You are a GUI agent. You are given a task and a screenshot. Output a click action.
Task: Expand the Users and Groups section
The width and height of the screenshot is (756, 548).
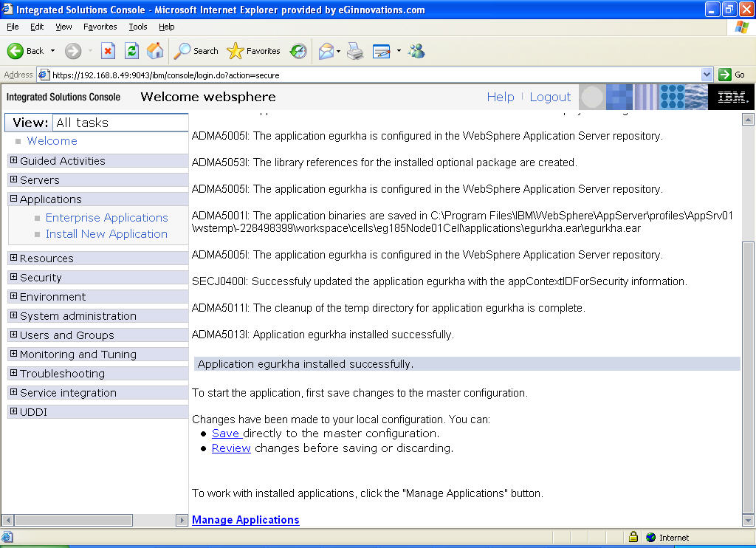tap(13, 335)
